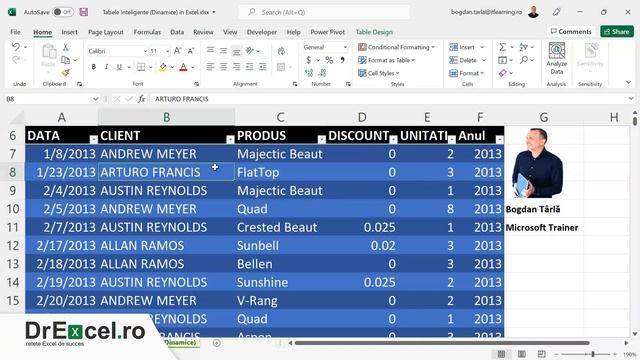Viewport: 640px width, 360px height.
Task: Open Cell Styles gallery
Action: (378, 73)
